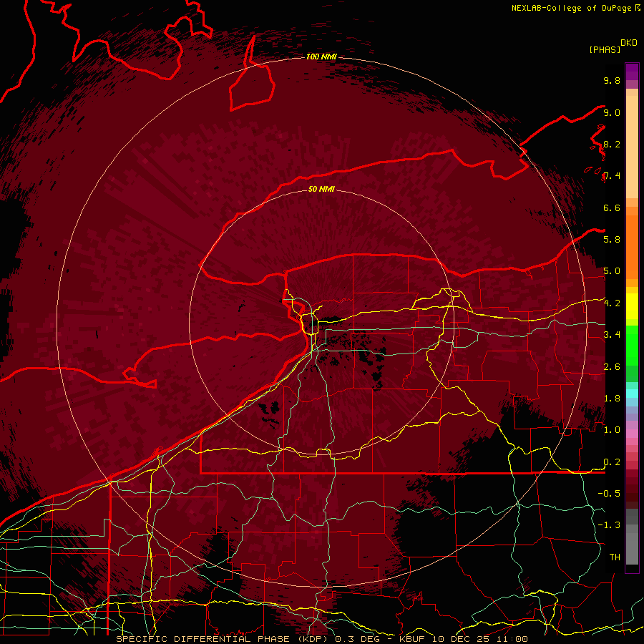Click the 1.8 value on the color scale
The width and height of the screenshot is (644, 644).
pos(612,398)
